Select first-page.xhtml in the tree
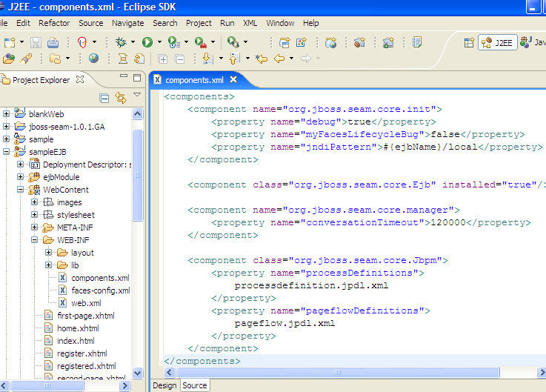 [x=86, y=316]
